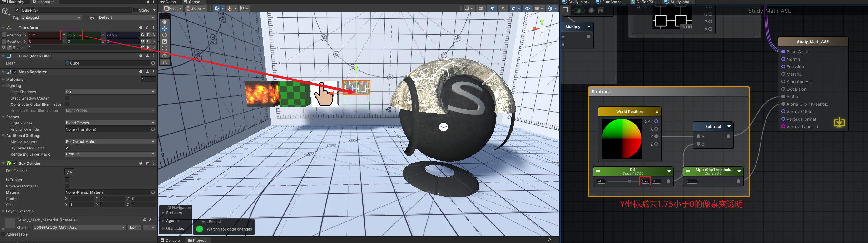Toggle Static Shadow Caster checkbox
This screenshot has height=243, width=868.
(x=67, y=98)
